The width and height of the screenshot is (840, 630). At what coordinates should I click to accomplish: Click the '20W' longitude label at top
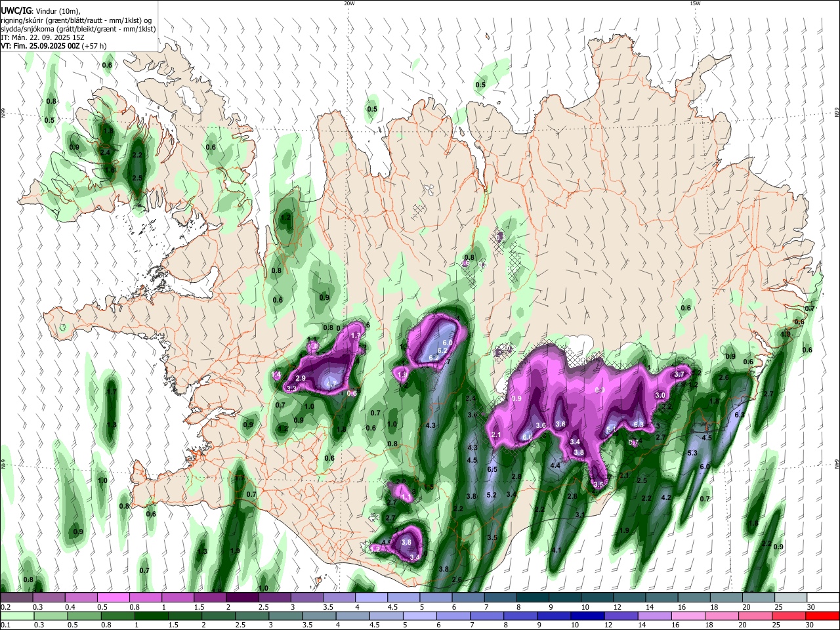pyautogui.click(x=349, y=3)
